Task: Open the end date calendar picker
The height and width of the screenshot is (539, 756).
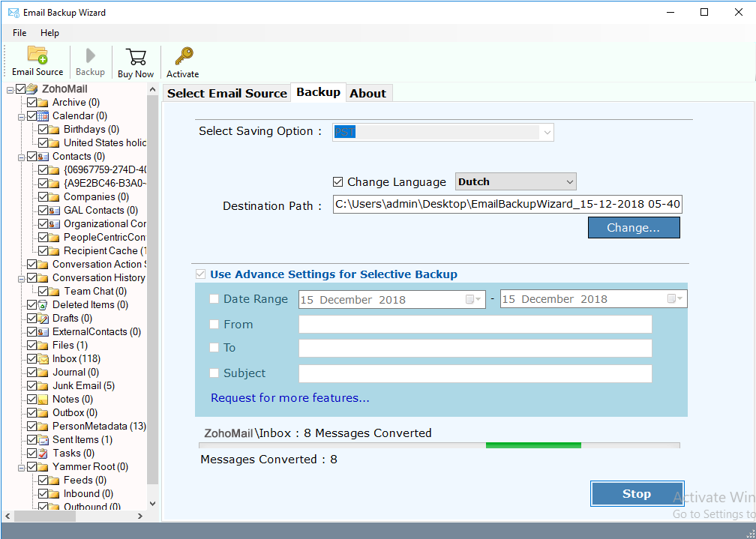Action: tap(675, 299)
